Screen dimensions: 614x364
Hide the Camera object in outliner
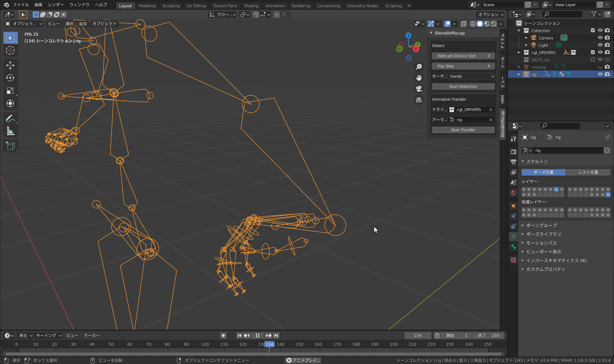point(600,38)
